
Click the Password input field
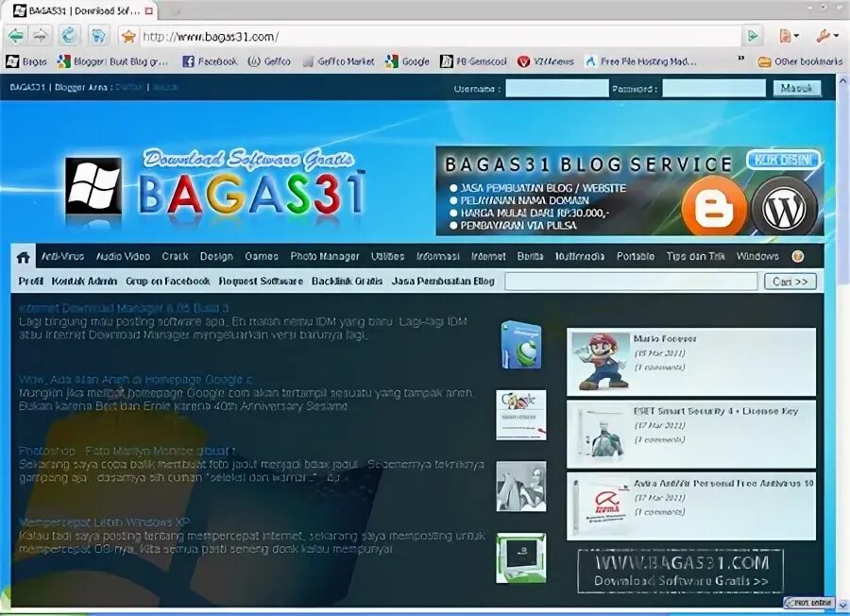714,89
